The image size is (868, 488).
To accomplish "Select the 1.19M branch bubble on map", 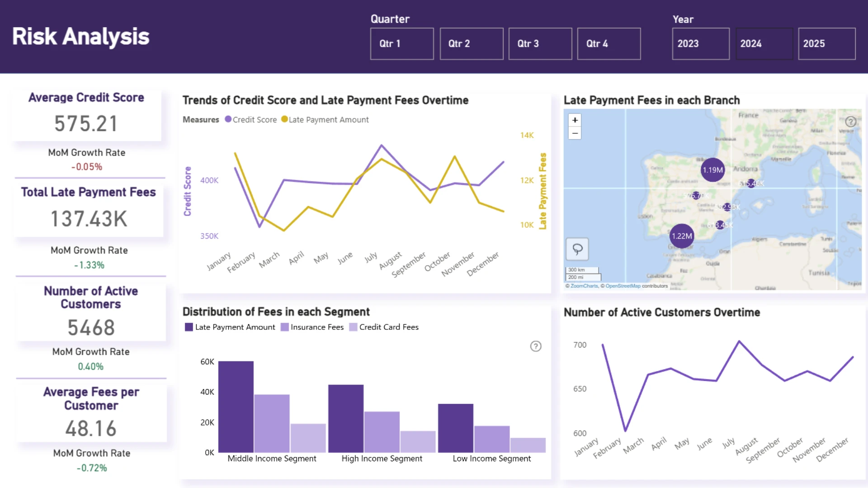I will [712, 170].
